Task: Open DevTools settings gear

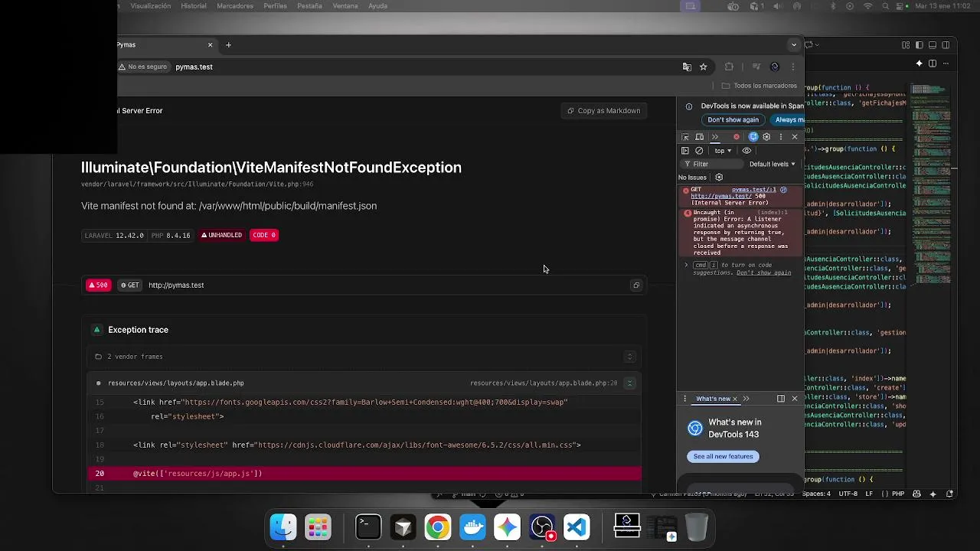Action: [x=766, y=137]
